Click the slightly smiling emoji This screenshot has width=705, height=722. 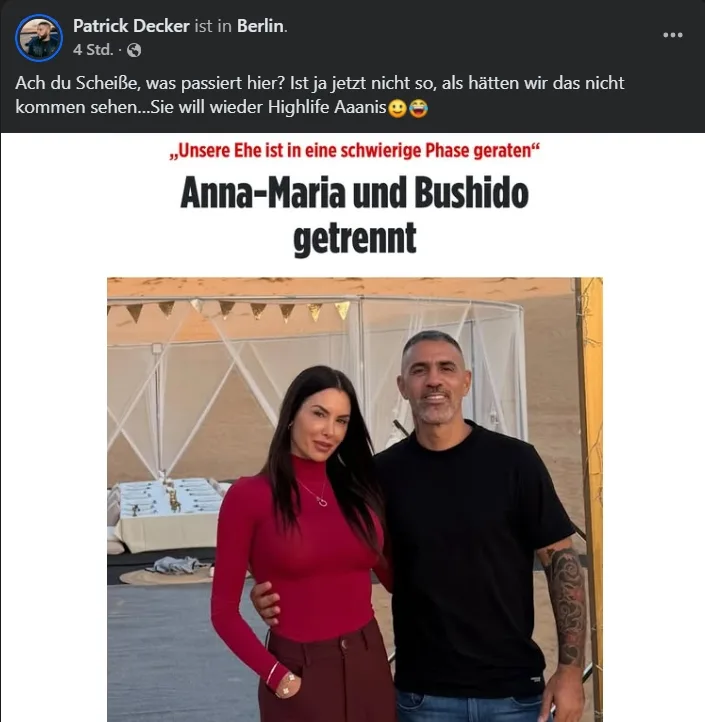(x=397, y=109)
